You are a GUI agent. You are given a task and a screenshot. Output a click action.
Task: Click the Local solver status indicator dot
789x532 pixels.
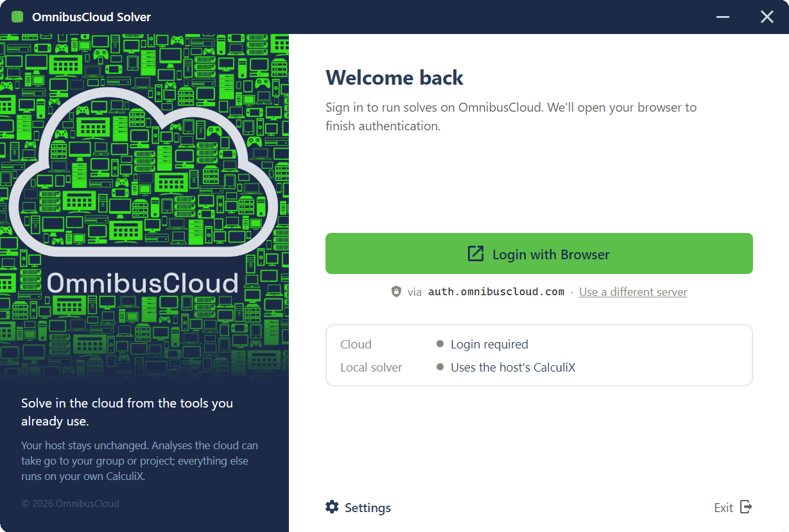440,367
